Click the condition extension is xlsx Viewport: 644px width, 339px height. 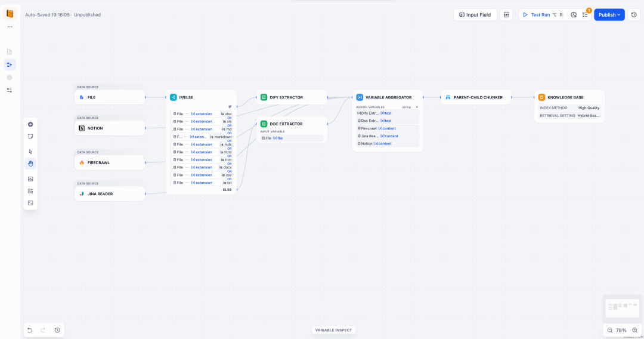click(x=202, y=114)
